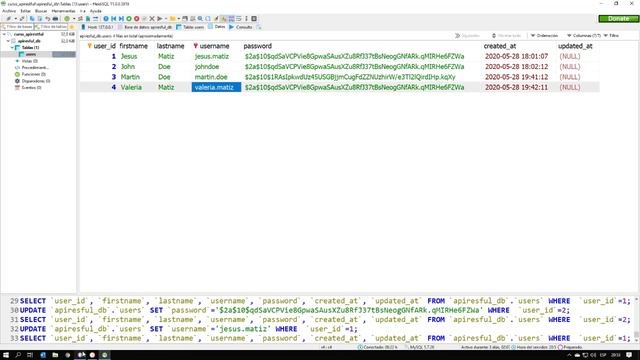Collapse the apiresful_db database node

8,41
